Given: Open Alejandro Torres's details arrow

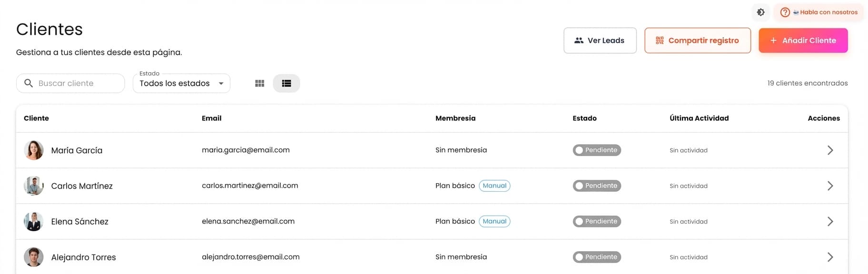Looking at the screenshot, I should (830, 257).
